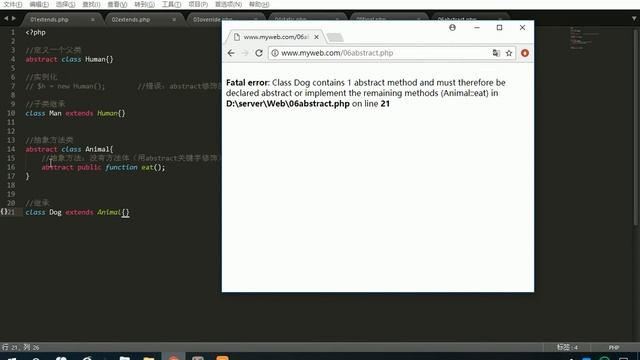Open the 首选项(N) menu
Screen dimensions: 640x360
(228, 4)
